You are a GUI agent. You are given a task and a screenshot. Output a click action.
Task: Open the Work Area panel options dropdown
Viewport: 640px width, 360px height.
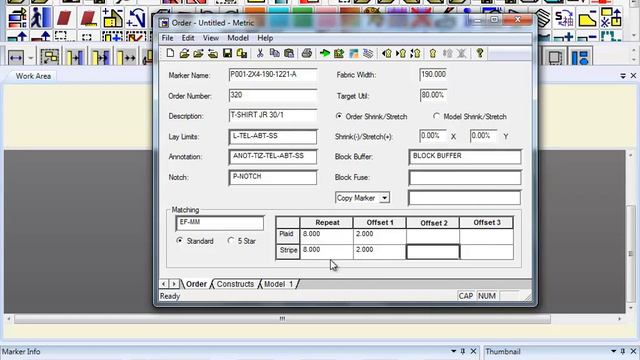point(623,76)
